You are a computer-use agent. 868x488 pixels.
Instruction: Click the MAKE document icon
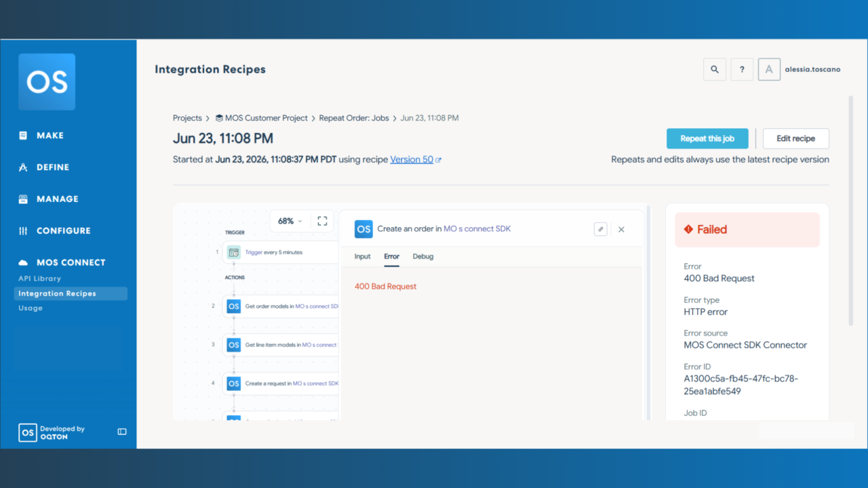(23, 136)
